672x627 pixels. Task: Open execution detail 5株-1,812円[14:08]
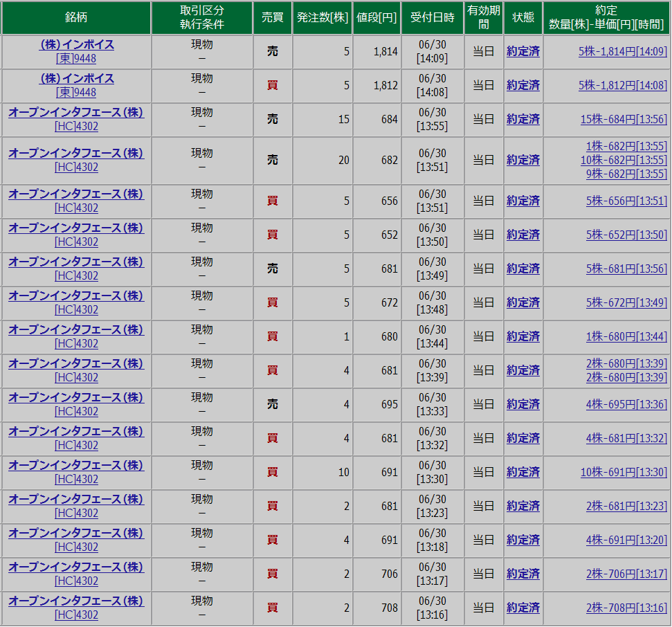[623, 85]
